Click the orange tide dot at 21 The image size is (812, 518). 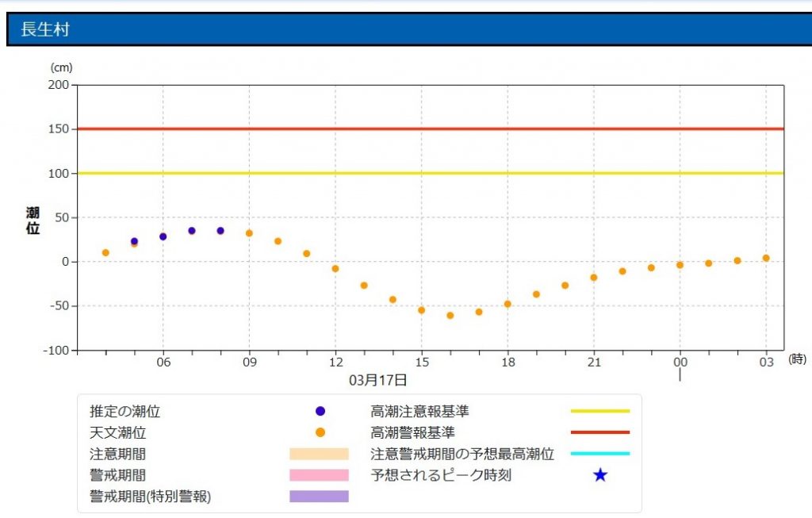(594, 278)
